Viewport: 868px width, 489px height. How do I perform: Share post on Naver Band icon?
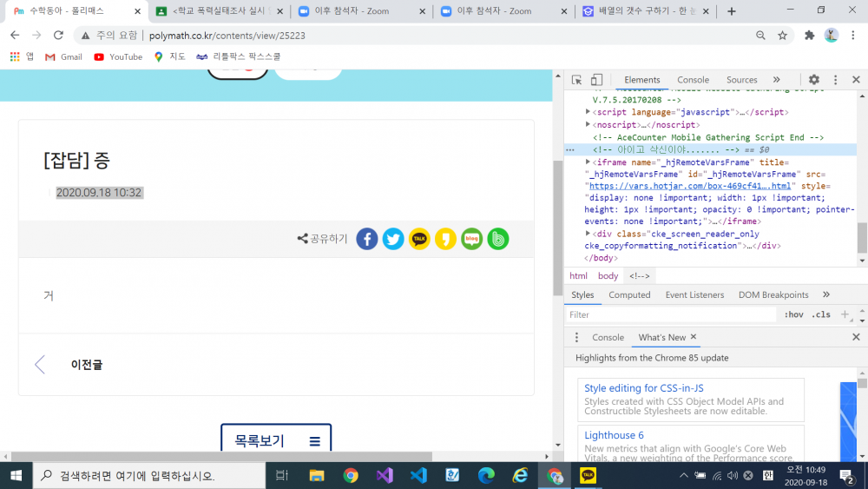(x=498, y=239)
